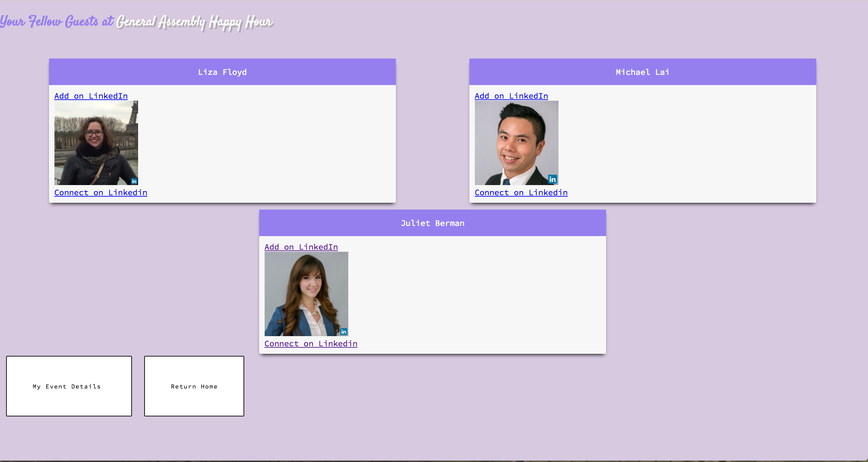This screenshot has width=868, height=462.
Task: Click Liza Floyd's profile photo
Action: click(x=96, y=143)
